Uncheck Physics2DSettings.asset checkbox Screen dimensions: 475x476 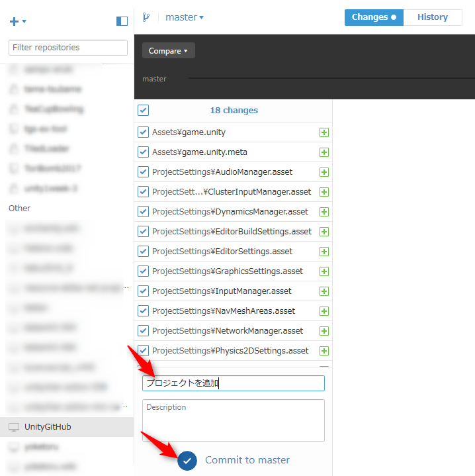pyautogui.click(x=143, y=351)
